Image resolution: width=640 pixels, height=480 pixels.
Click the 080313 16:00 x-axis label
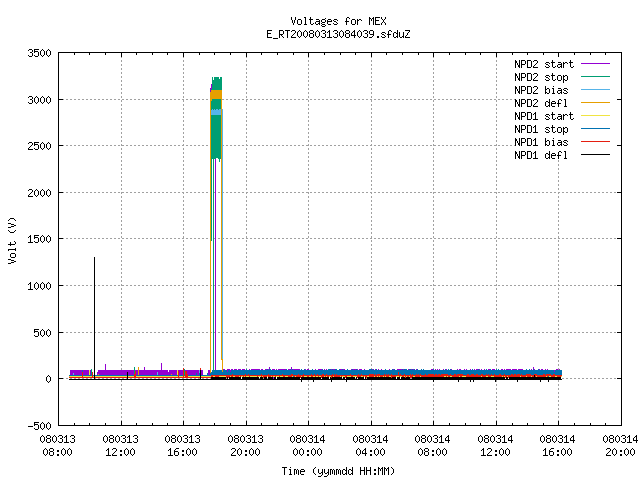182,446
